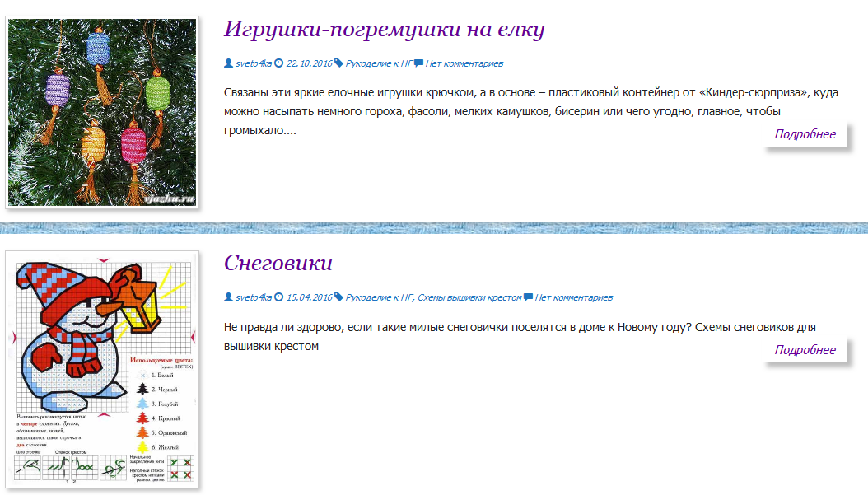Open the Схемы вышивки крестом category

click(469, 297)
